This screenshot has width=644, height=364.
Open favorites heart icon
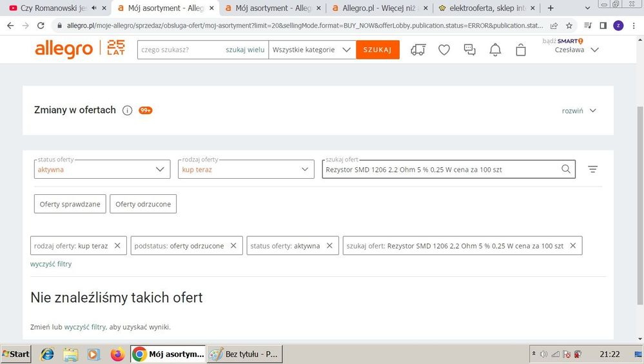(x=444, y=50)
